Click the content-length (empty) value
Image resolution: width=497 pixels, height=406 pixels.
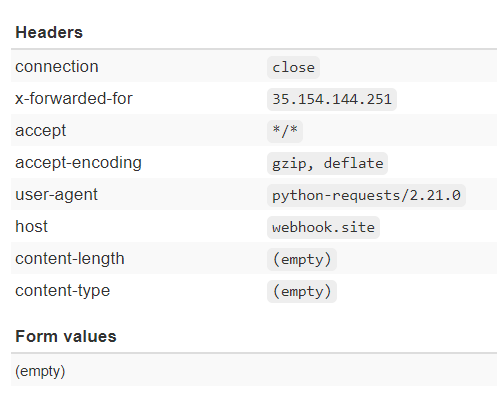(x=302, y=259)
